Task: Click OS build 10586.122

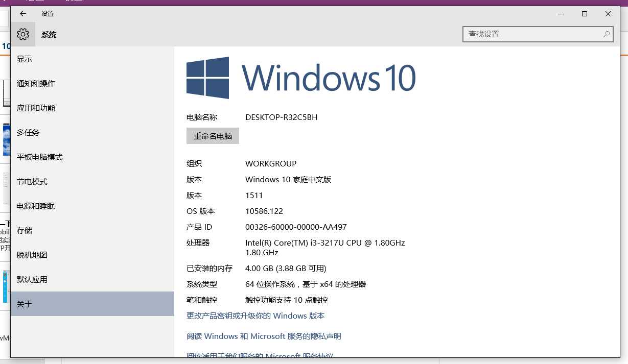Action: tap(264, 211)
